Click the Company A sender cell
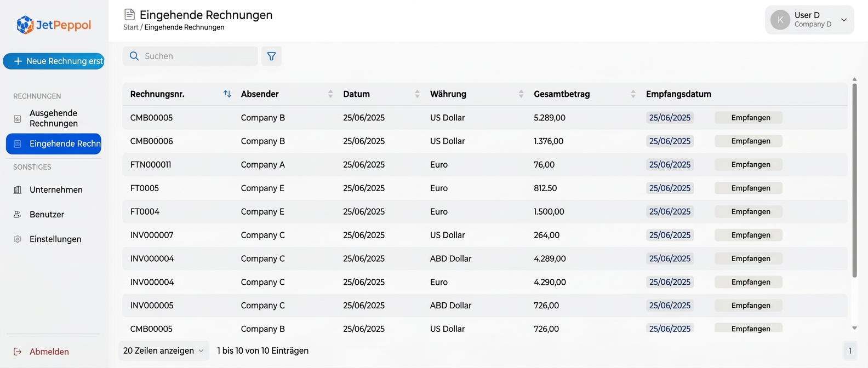Image resolution: width=868 pixels, height=368 pixels. pos(263,164)
